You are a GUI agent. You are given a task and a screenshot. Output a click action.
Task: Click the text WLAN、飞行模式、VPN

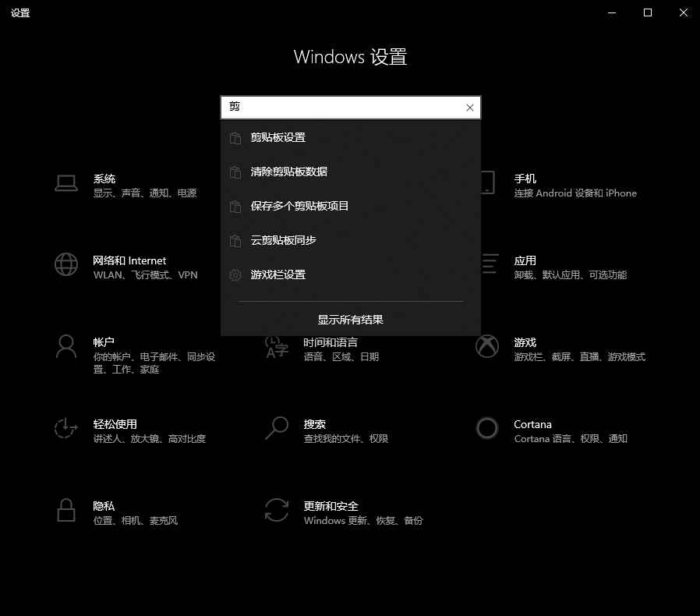(145, 274)
